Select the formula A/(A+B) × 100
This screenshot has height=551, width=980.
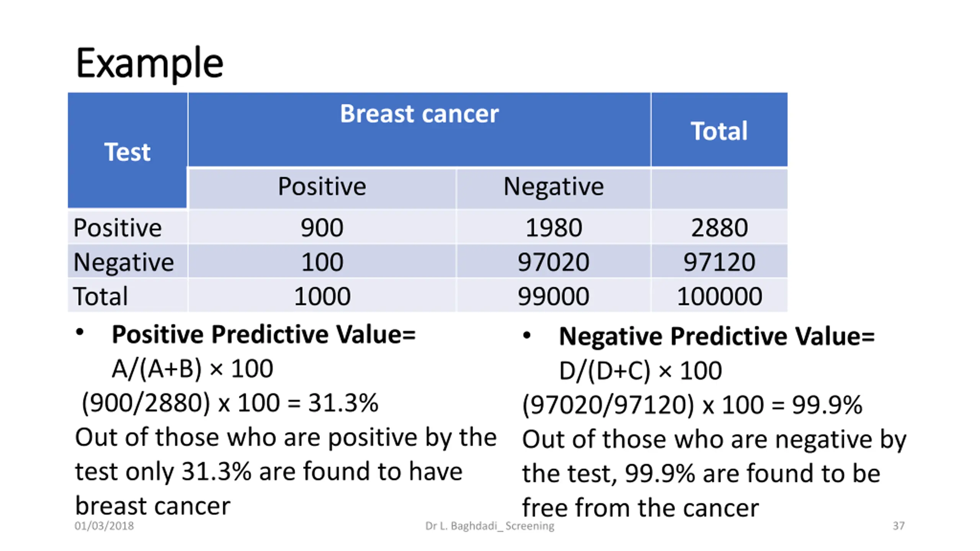point(192,369)
